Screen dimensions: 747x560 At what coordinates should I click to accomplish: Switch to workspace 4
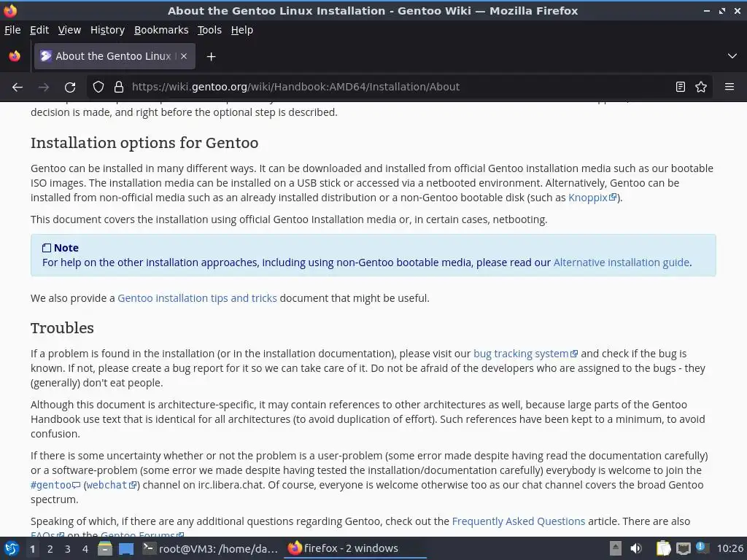coord(85,549)
